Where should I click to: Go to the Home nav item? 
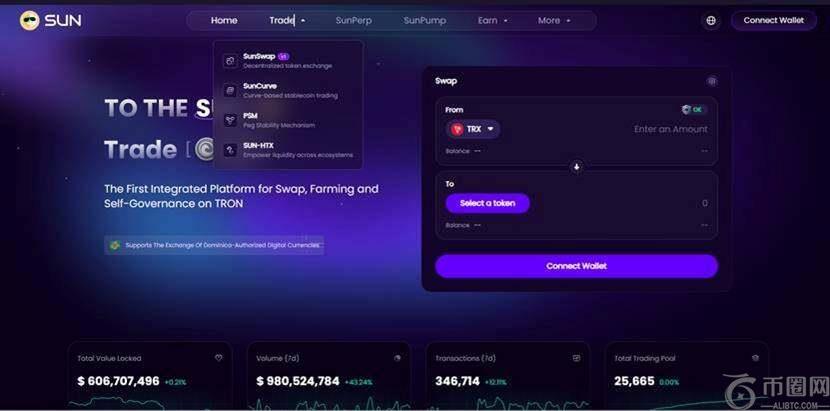[224, 21]
